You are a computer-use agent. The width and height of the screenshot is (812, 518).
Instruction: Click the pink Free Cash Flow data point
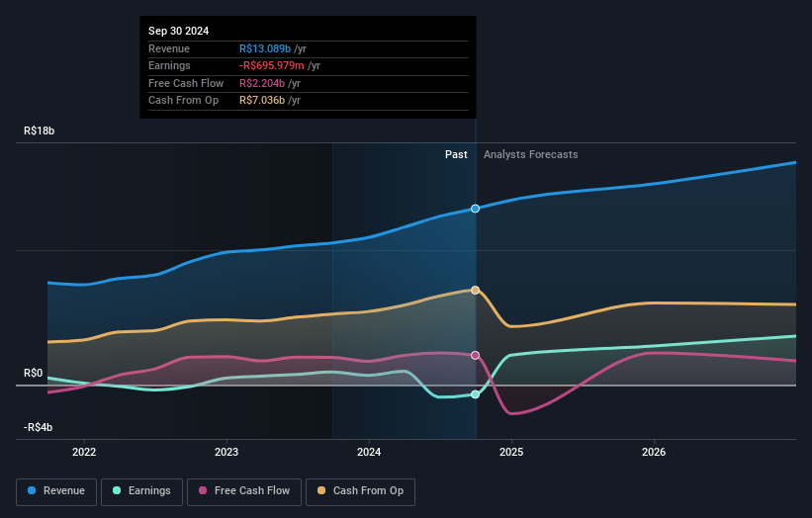coord(475,356)
